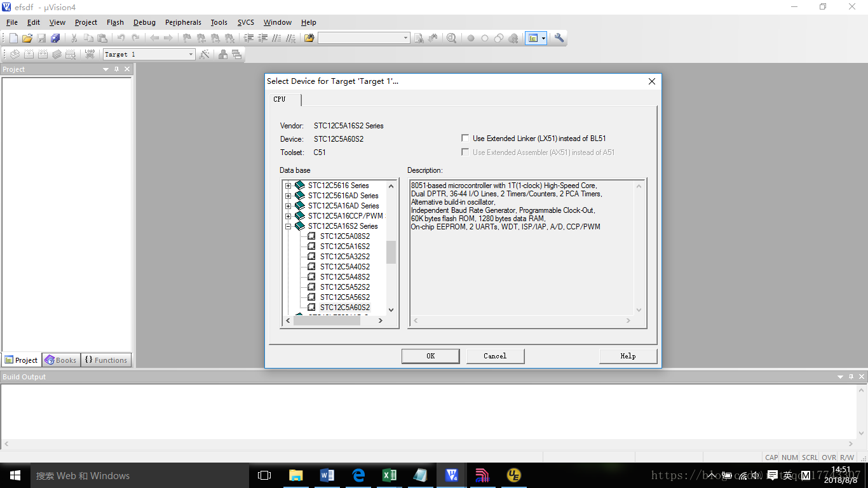Open the Project menu
The width and height of the screenshot is (868, 488).
pyautogui.click(x=86, y=22)
